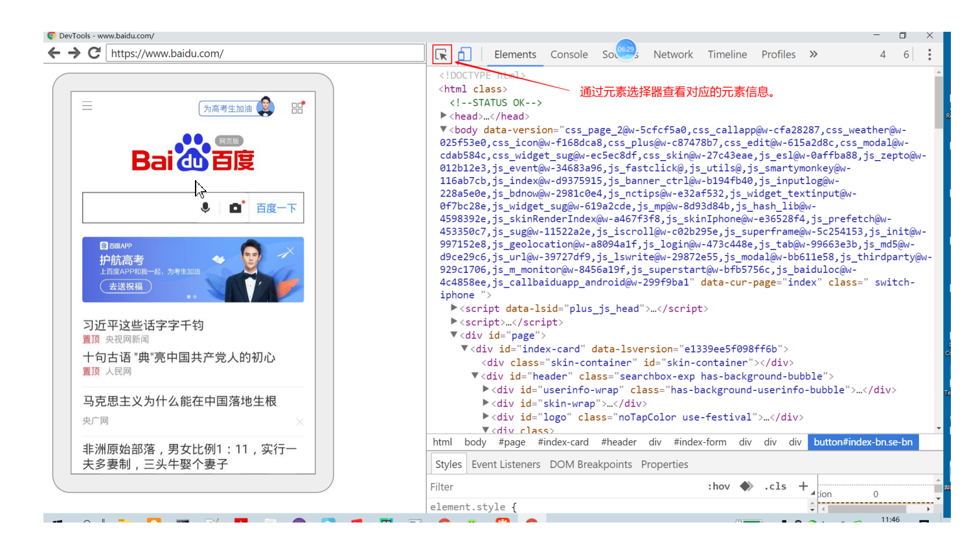980x553 pixels.
Task: Open the grid apps icon on Baidu page
Action: [297, 108]
